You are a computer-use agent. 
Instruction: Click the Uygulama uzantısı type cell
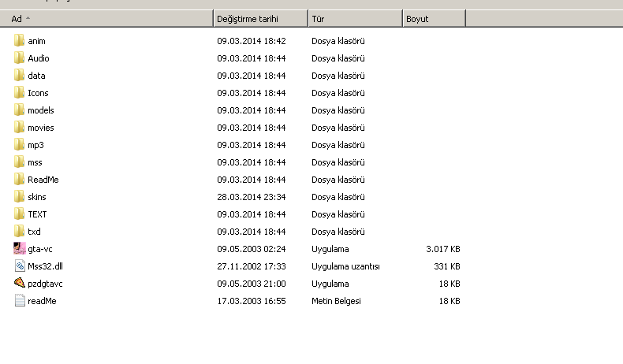[345, 266]
